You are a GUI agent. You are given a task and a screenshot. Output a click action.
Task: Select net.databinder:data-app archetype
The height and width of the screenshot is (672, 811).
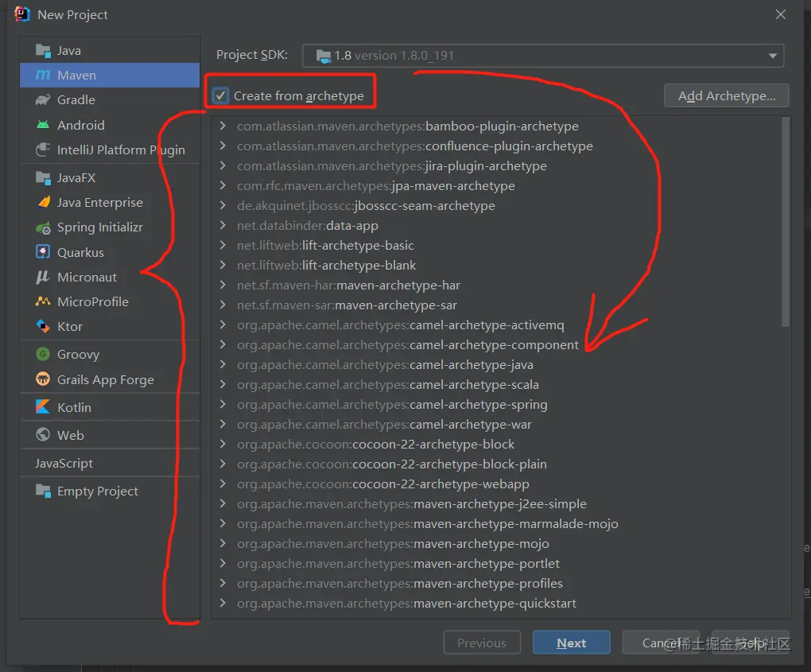307,226
